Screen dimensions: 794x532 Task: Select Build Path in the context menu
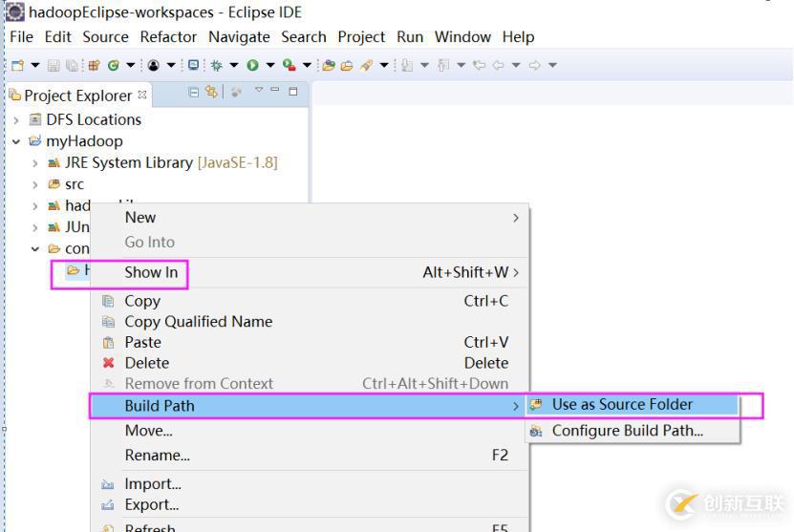click(x=160, y=406)
